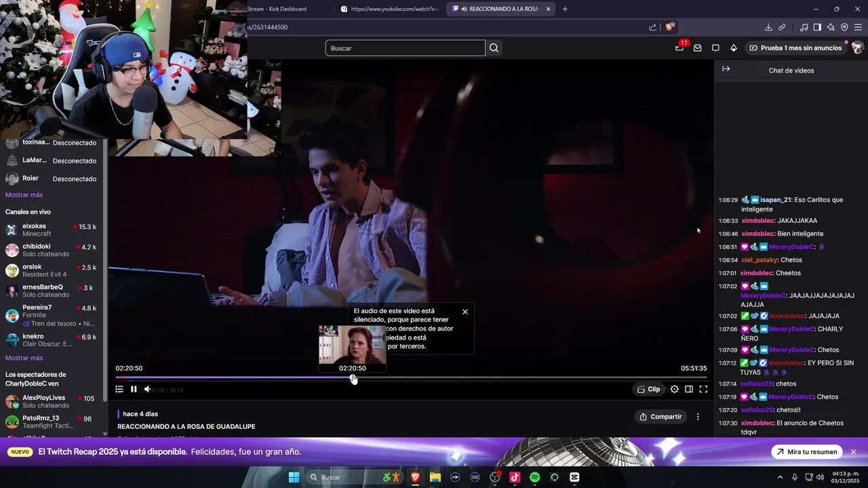Open Twitch notifications inbox with 17 badge

681,47
